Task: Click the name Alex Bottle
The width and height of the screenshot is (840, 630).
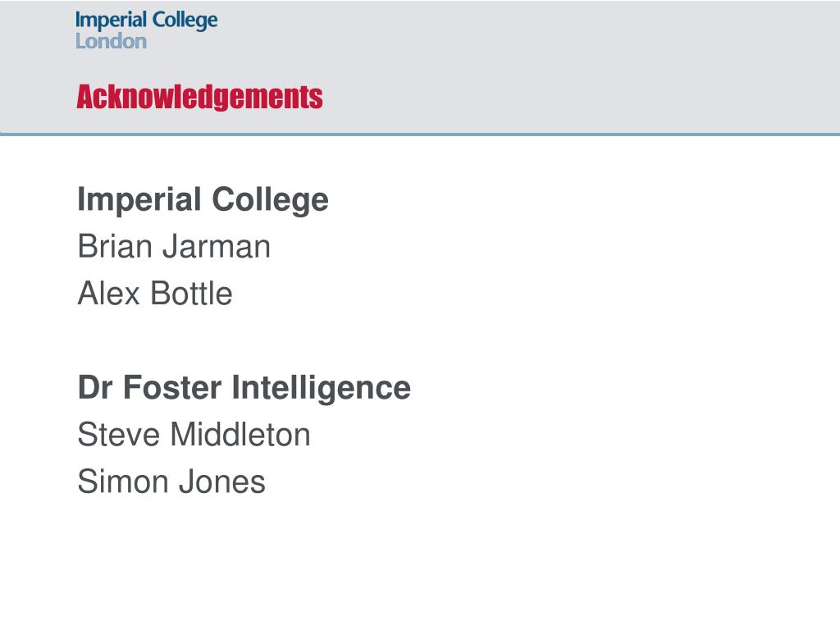Action: pyautogui.click(x=155, y=294)
